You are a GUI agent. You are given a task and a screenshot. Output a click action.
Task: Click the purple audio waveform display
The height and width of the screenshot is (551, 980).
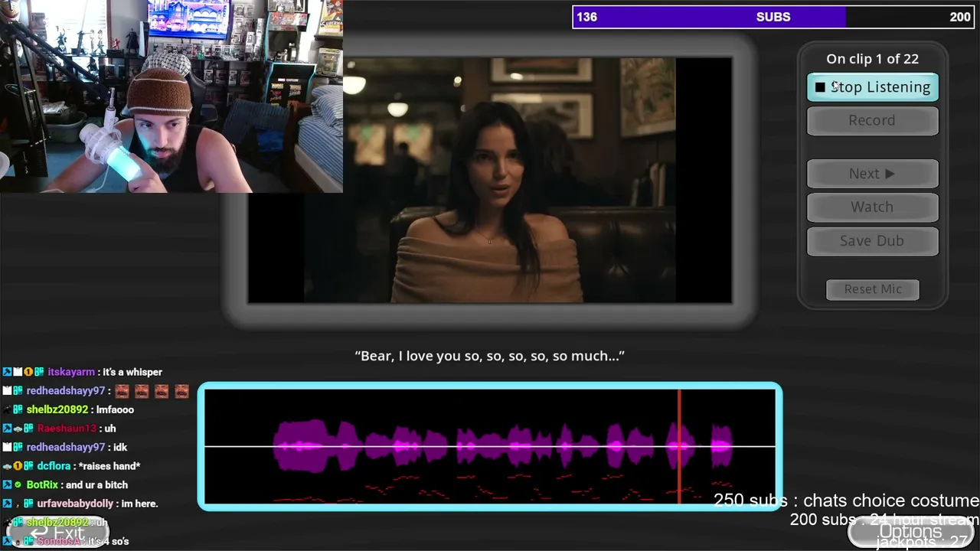(490, 446)
